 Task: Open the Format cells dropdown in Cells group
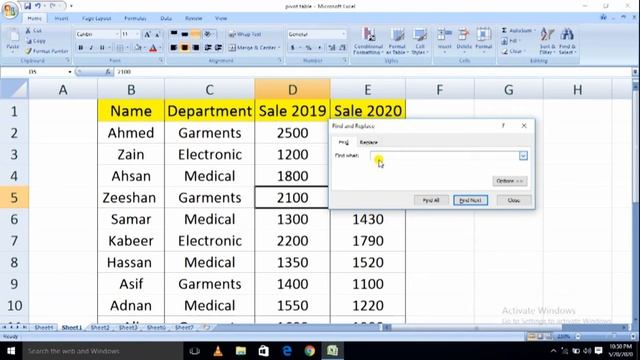484,40
